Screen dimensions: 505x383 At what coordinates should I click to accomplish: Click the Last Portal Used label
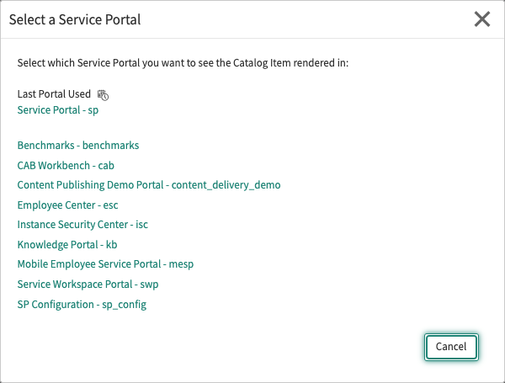(x=54, y=94)
